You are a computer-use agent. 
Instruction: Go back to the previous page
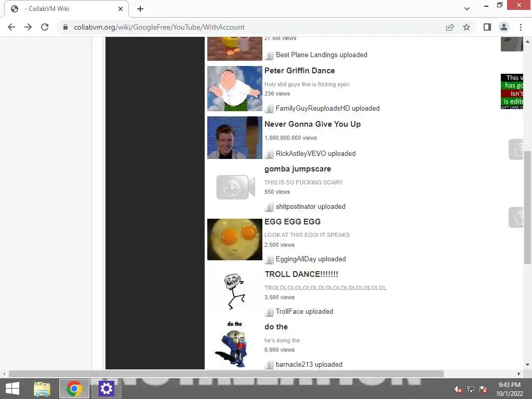point(11,27)
